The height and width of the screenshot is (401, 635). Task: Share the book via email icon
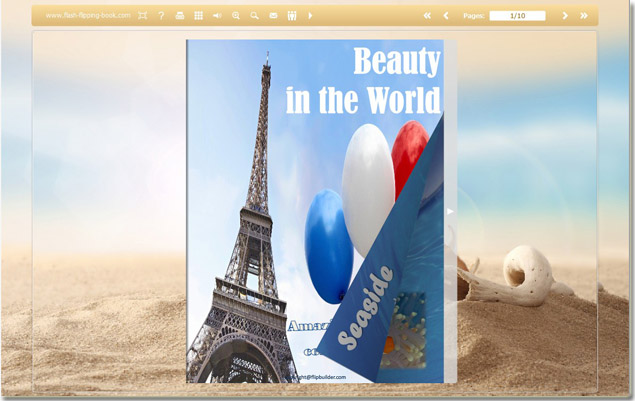[x=273, y=16]
